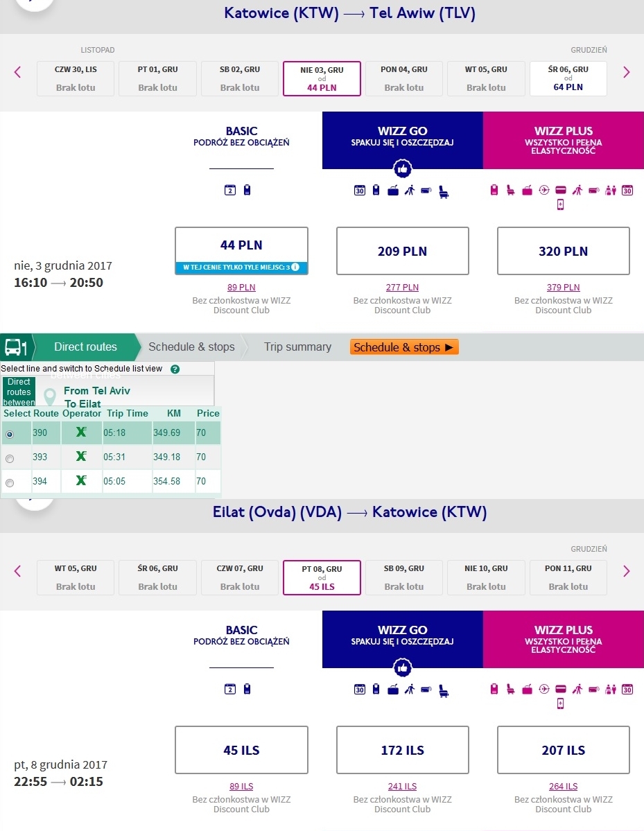Click the operator logo for route 390
The width and height of the screenshot is (644, 831).
point(81,432)
